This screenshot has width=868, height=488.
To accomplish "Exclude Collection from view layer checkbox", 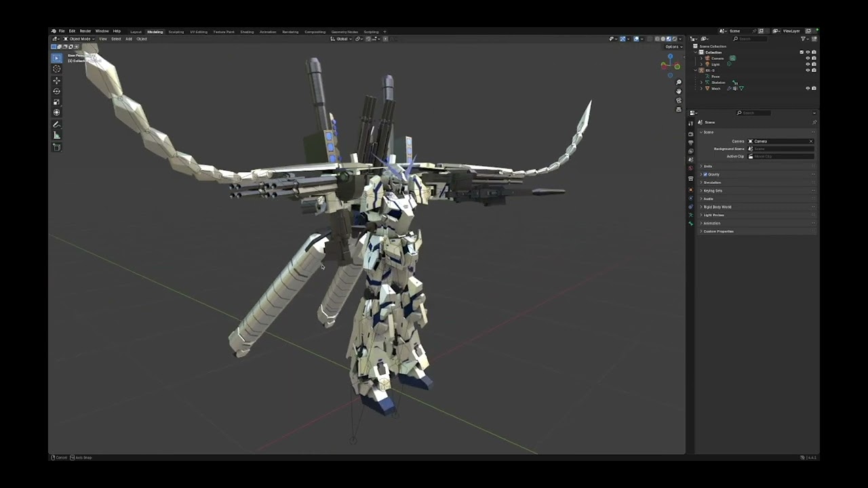I will pos(802,52).
